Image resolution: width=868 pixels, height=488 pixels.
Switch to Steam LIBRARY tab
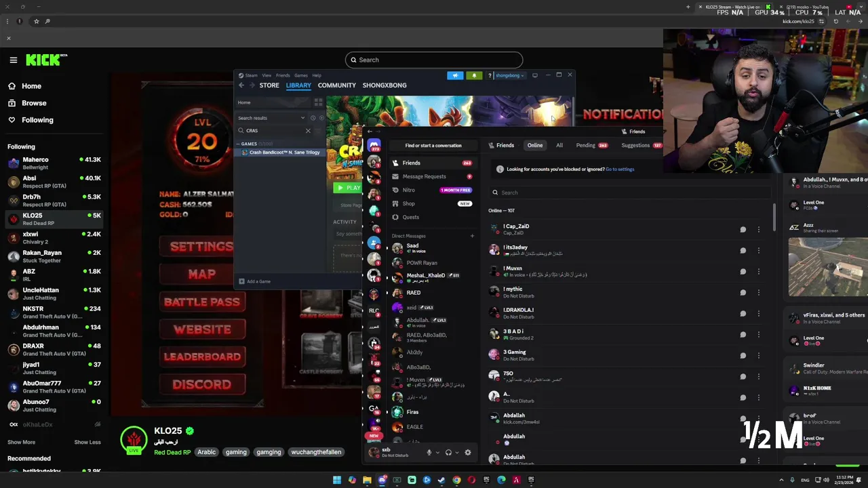pyautogui.click(x=298, y=85)
